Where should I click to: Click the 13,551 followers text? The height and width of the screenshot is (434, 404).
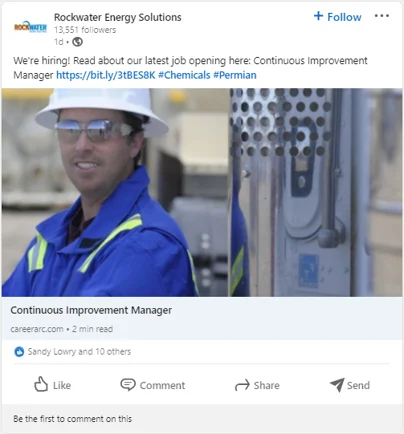pyautogui.click(x=85, y=30)
